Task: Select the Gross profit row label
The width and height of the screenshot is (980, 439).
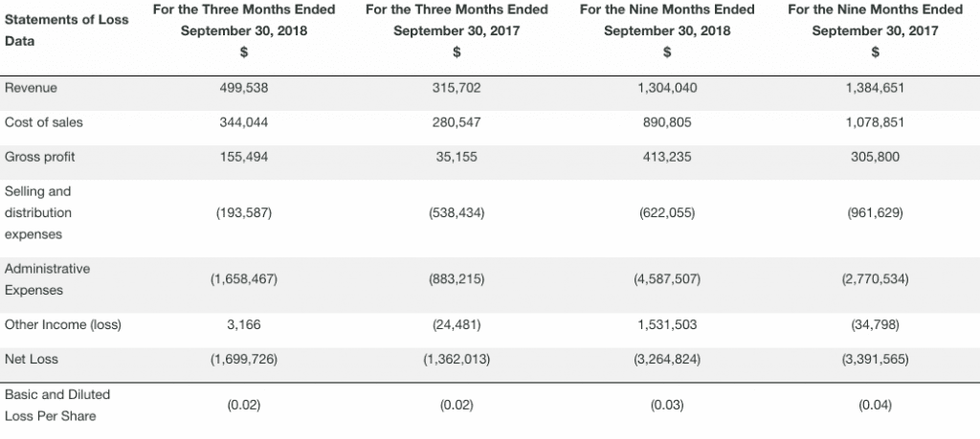Action: pos(40,157)
